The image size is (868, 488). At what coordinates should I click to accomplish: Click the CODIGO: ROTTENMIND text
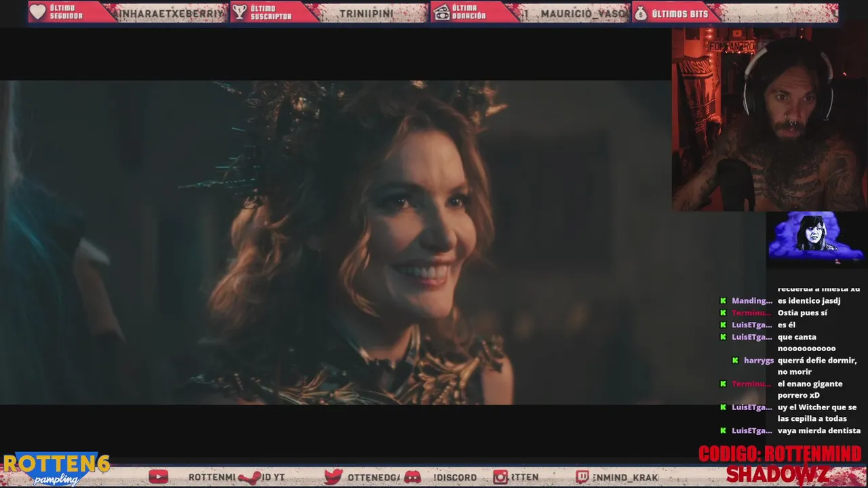(x=780, y=453)
